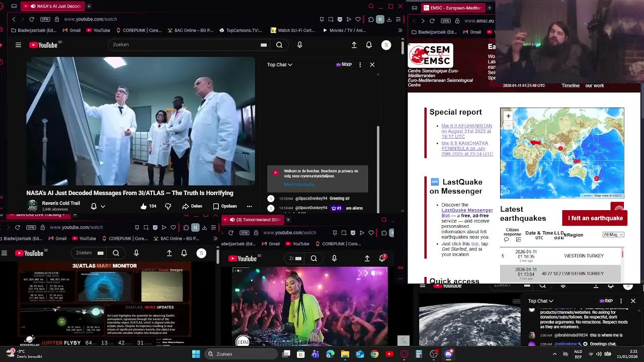Click search magnifier in NASA video window

click(x=279, y=45)
